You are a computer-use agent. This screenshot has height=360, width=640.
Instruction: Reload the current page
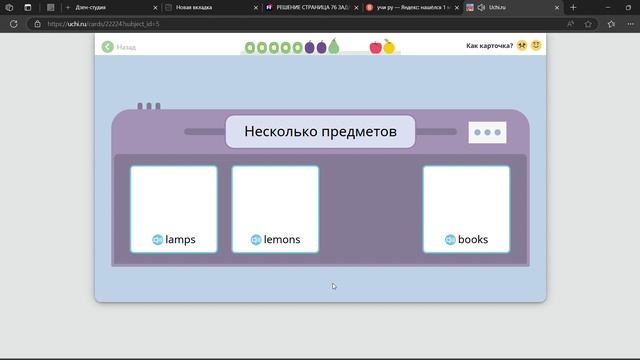[13, 24]
